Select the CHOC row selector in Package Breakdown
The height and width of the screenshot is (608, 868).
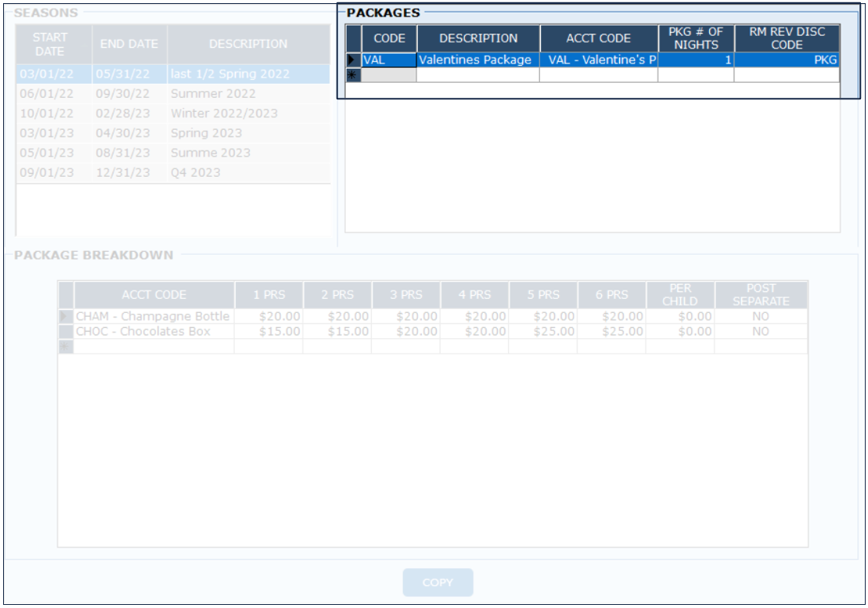tap(66, 332)
